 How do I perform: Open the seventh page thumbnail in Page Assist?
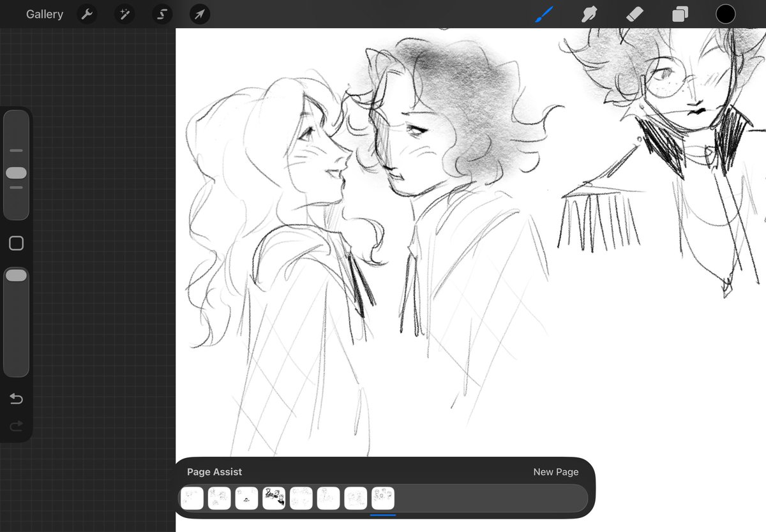356,498
